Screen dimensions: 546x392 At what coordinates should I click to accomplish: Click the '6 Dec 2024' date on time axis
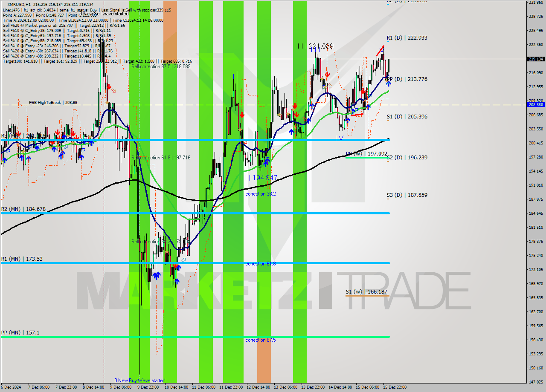11,387
